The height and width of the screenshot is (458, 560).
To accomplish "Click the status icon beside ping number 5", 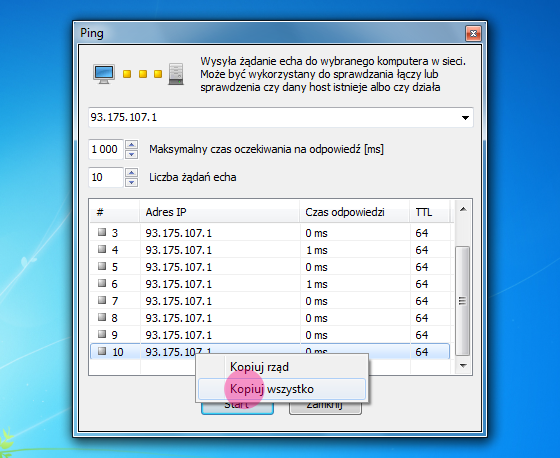I will click(102, 266).
